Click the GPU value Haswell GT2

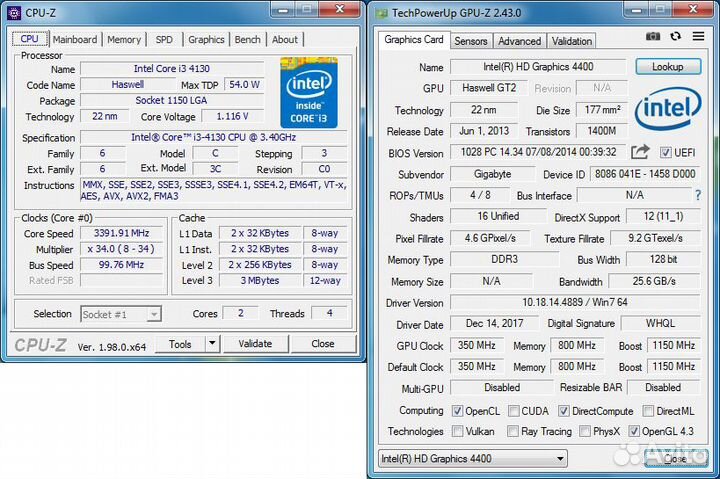tap(489, 88)
